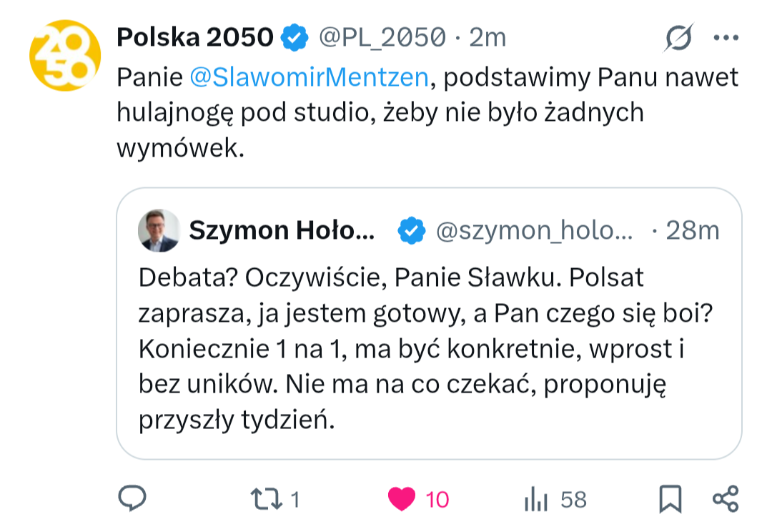Share the tweet via share icon
This screenshot has height=532, width=772.
point(726,498)
